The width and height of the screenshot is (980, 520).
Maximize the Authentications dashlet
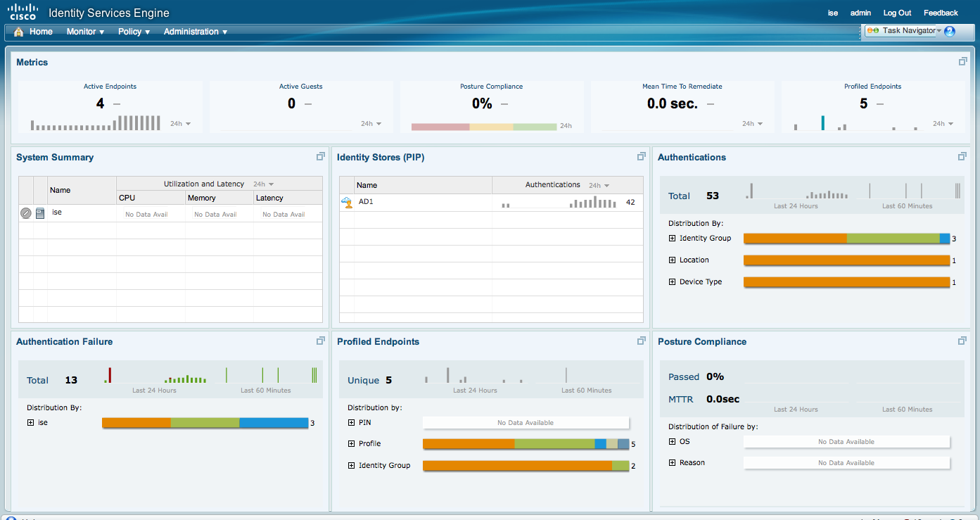[962, 156]
